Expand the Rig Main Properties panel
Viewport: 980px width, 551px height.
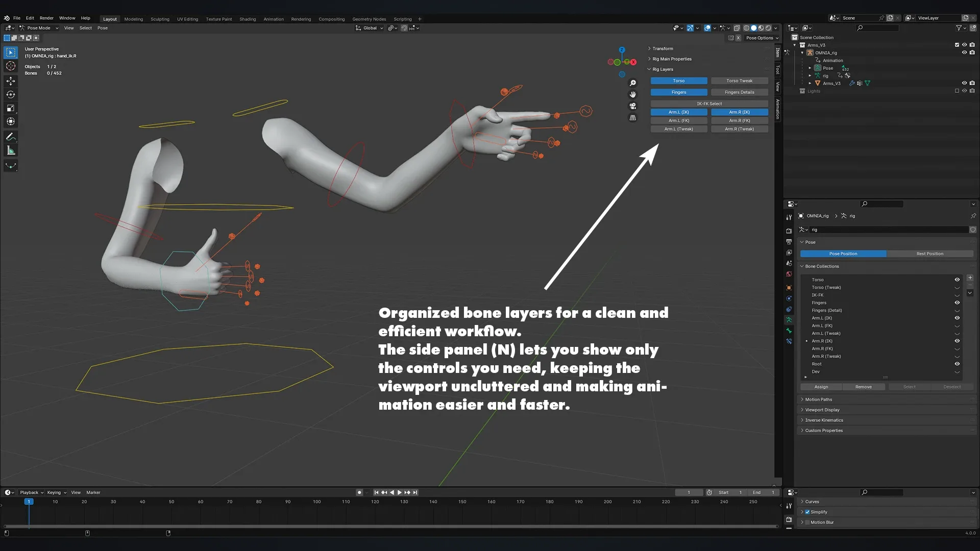tap(672, 59)
